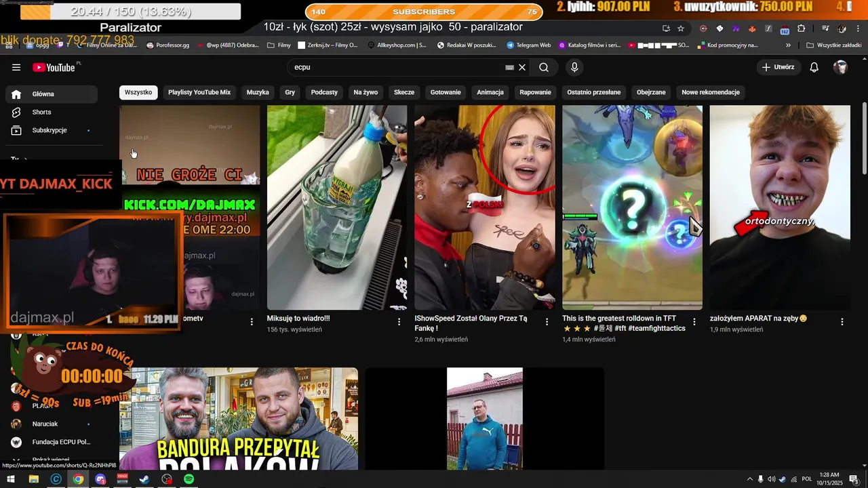Image resolution: width=868 pixels, height=488 pixels.
Task: Click the Utwórz create button
Action: (x=778, y=67)
